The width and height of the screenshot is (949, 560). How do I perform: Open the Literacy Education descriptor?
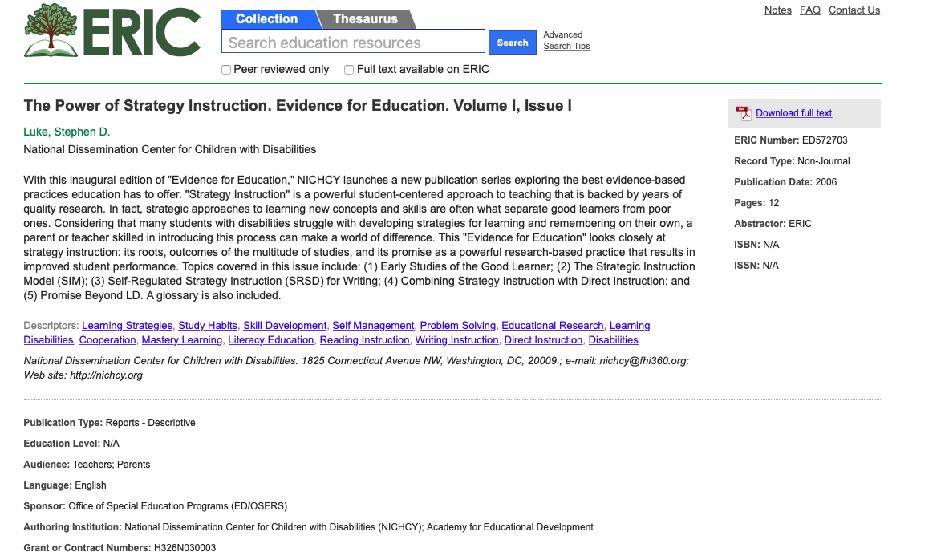point(270,340)
